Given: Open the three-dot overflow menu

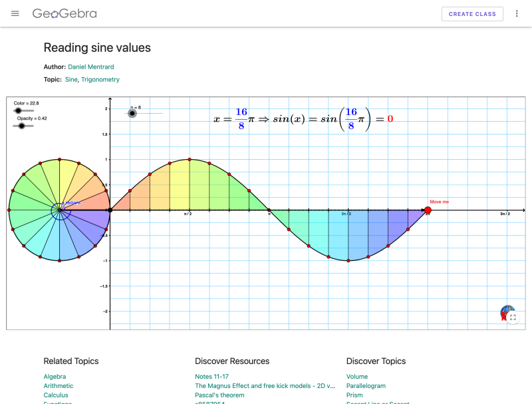Looking at the screenshot, I should click(x=517, y=13).
